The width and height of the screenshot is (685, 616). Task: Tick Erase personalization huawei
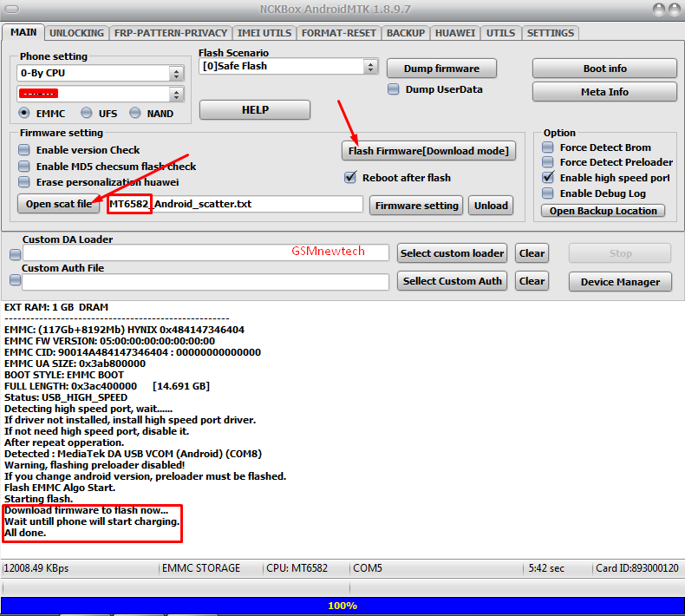[24, 182]
